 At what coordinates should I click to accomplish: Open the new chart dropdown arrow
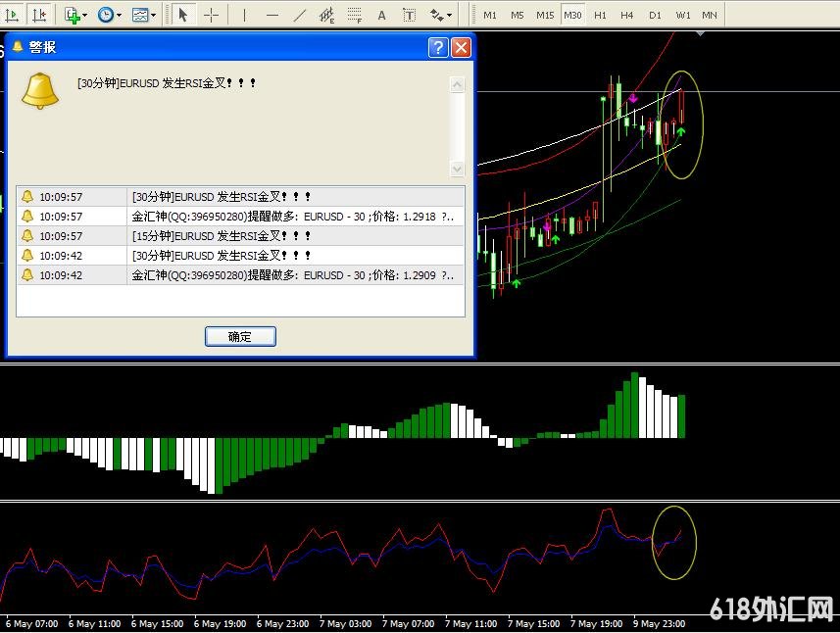(x=85, y=16)
